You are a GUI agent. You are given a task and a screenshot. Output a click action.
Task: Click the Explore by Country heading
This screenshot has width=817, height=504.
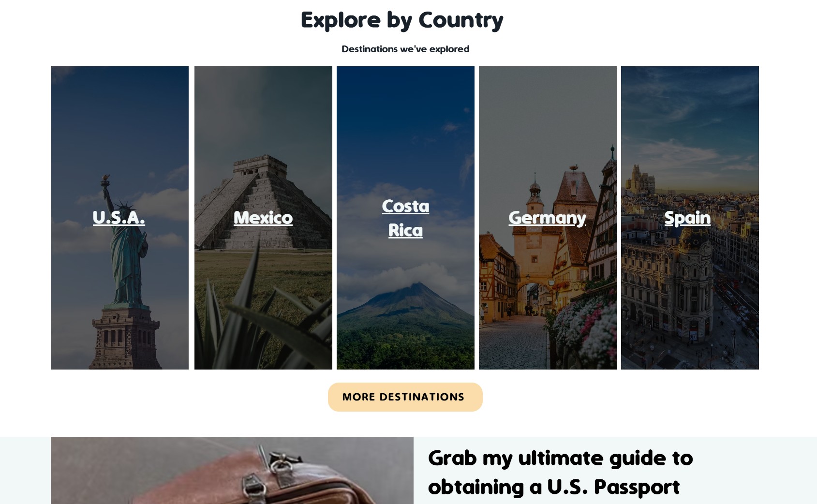coord(402,20)
